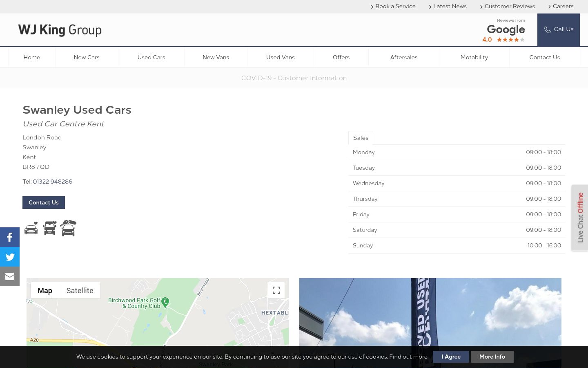Share page via email envelope icon
This screenshot has height=368, width=588.
(x=10, y=276)
